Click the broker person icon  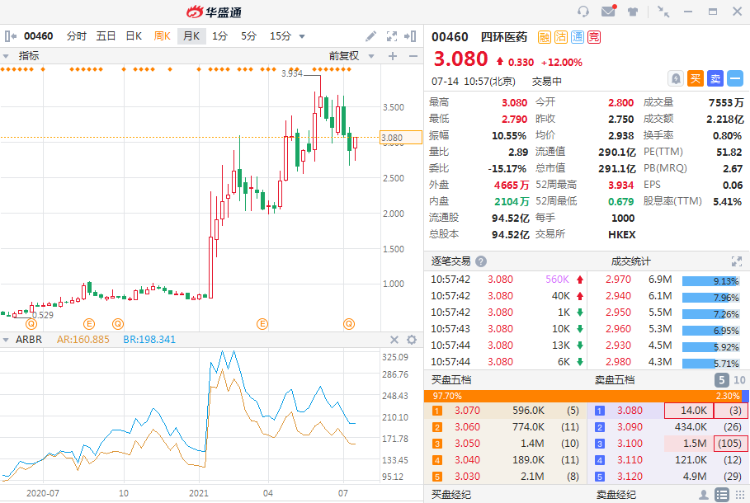click(704, 494)
